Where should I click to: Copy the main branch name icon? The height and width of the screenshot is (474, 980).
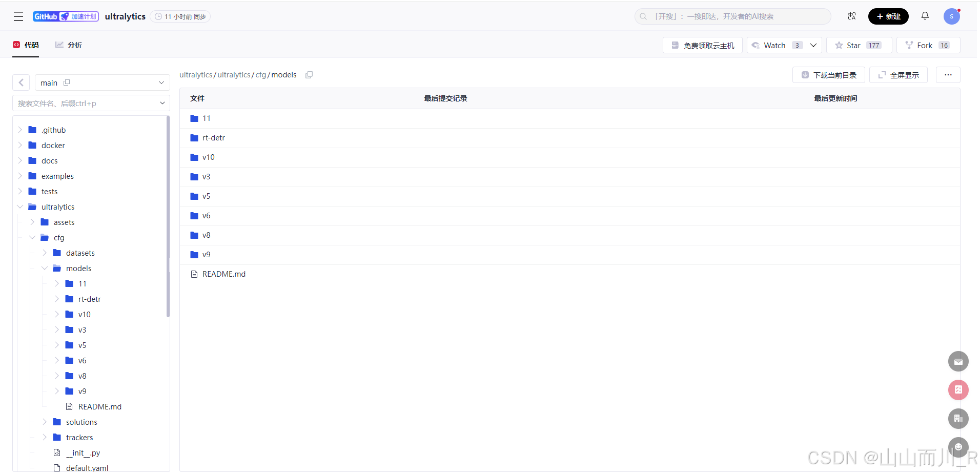pyautogui.click(x=67, y=83)
